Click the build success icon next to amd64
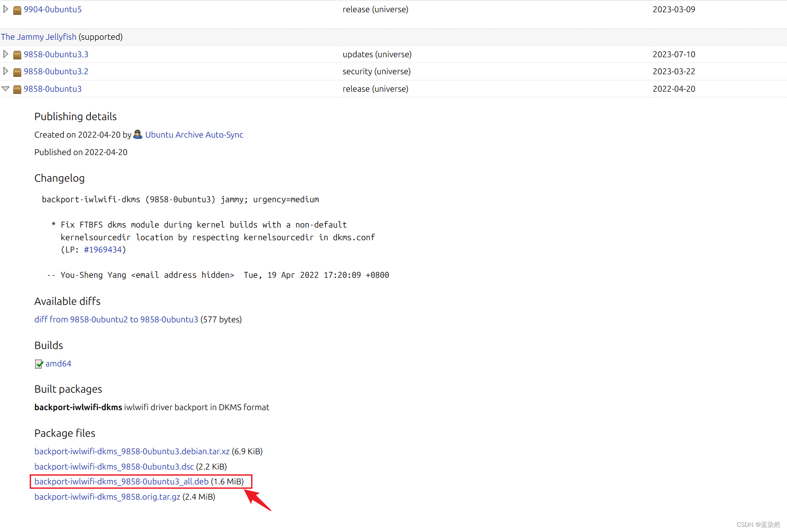Screen dimensions: 787x532 [39, 364]
